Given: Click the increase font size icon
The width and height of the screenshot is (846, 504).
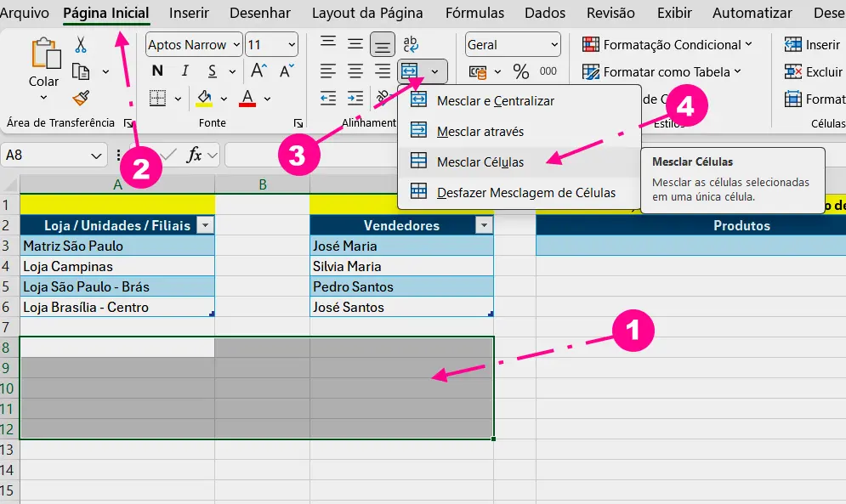Looking at the screenshot, I should click(260, 71).
